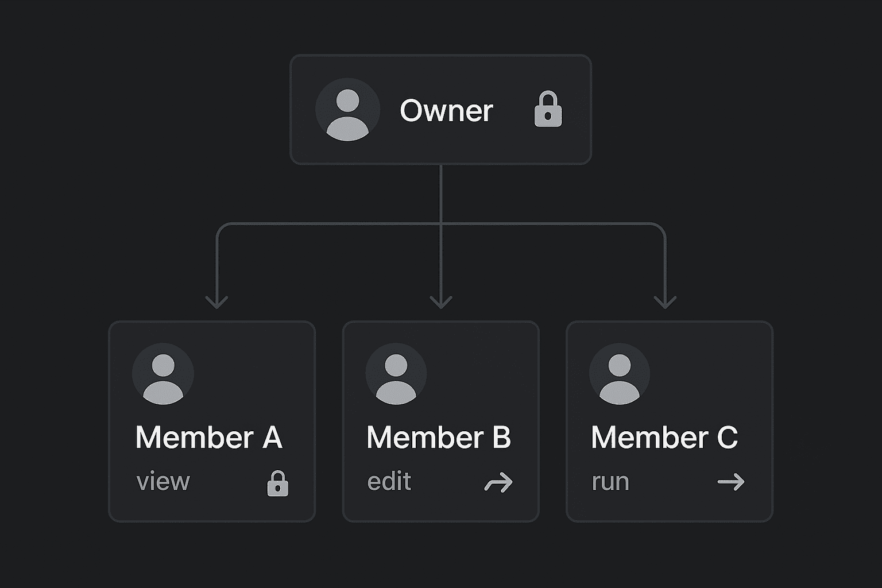Click the arrowhead pointing to Member B

[441, 303]
